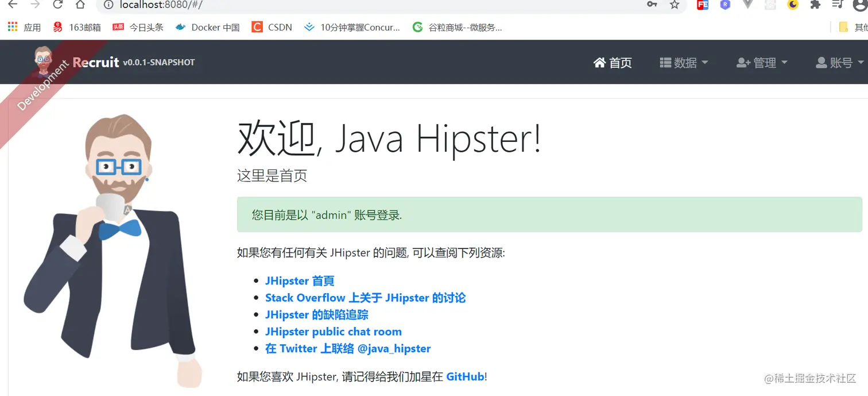Bookmark this page with the star icon
Image resolution: width=868 pixels, height=396 pixels.
[675, 5]
